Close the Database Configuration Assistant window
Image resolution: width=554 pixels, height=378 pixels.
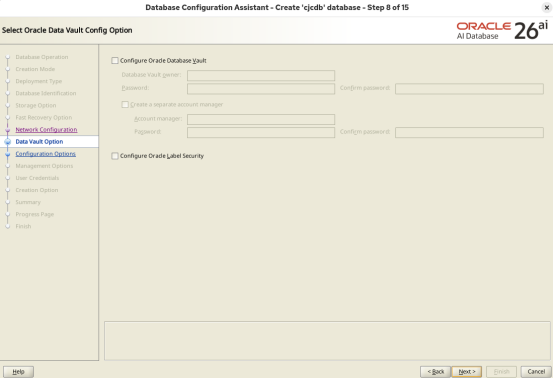click(547, 7)
